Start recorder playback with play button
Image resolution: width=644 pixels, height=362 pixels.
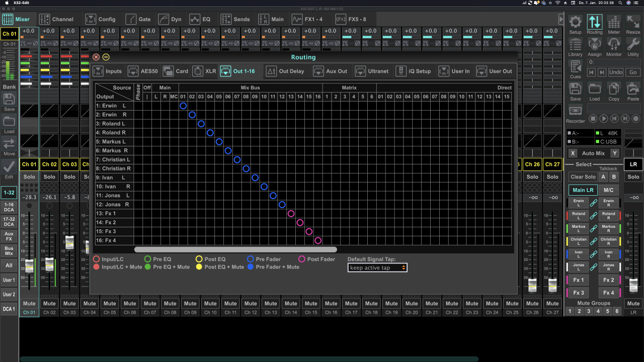point(604,119)
